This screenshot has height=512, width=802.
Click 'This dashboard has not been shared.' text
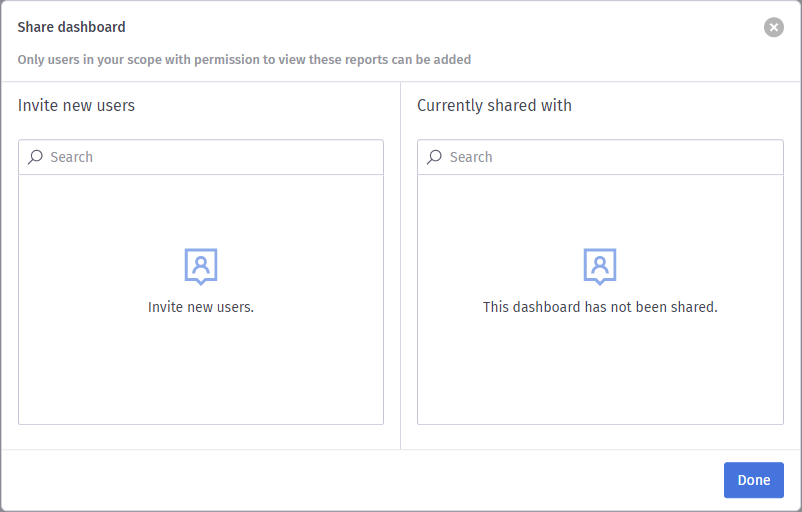[x=600, y=307]
